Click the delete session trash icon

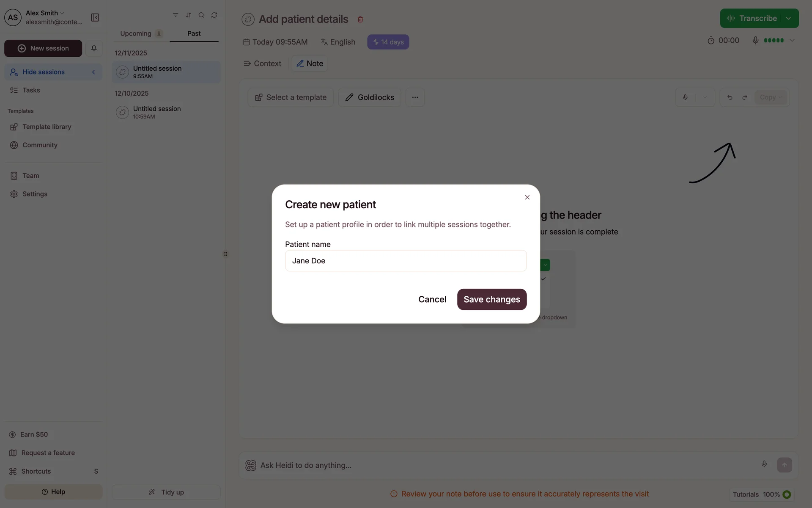[x=360, y=19]
